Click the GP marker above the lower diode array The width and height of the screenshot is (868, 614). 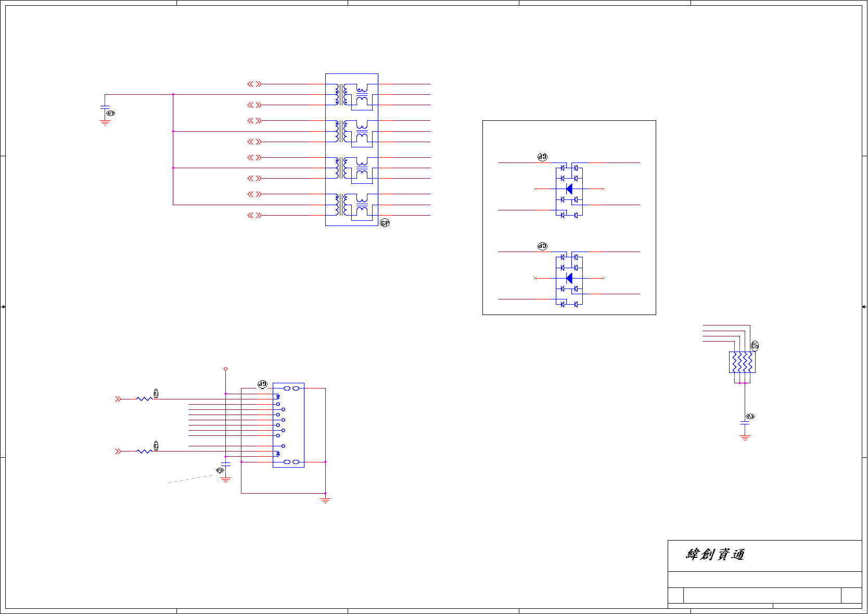[x=542, y=246]
